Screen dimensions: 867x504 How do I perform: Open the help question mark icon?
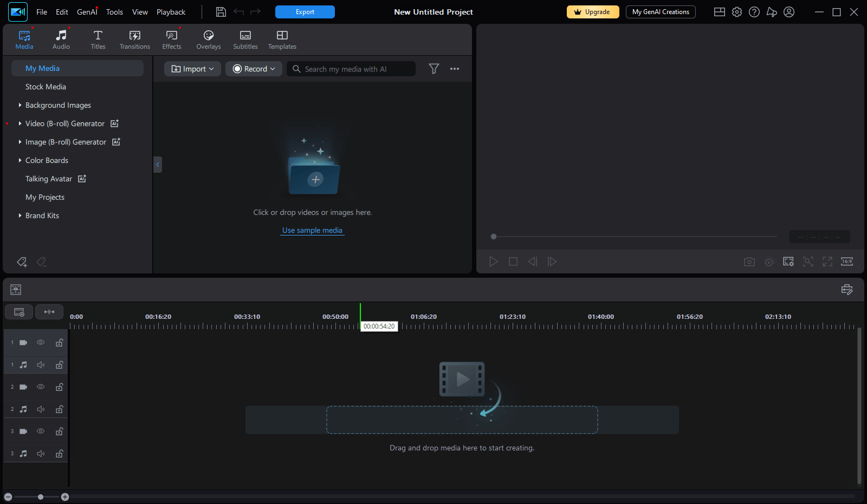(754, 12)
